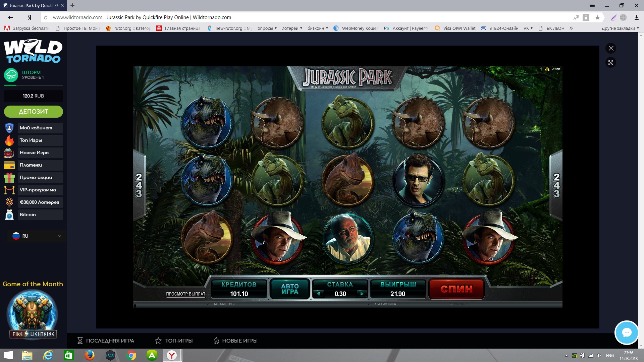Expand Другие закладки bookmarks menu

click(620, 28)
